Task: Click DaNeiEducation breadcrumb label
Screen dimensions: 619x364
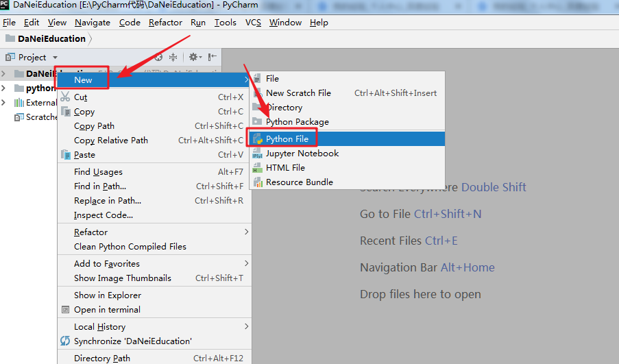Action: coord(51,38)
